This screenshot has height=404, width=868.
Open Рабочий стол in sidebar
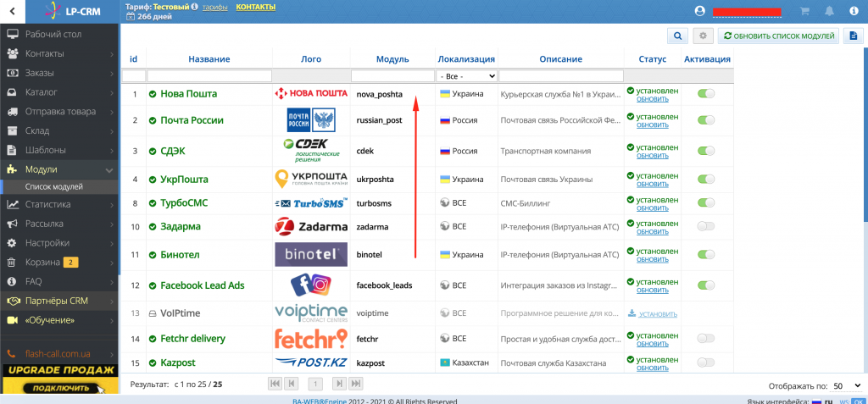tap(60, 35)
